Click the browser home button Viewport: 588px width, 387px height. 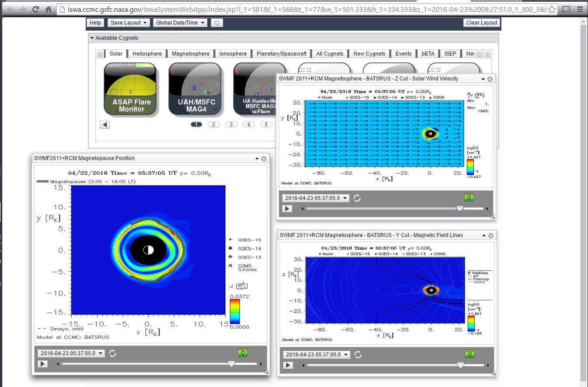pos(49,9)
